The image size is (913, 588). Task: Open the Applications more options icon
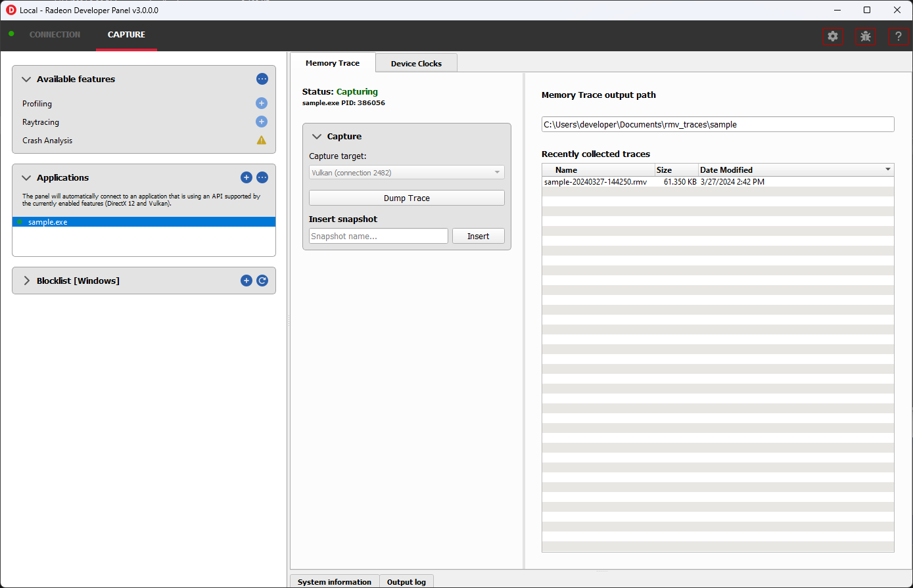coord(262,177)
